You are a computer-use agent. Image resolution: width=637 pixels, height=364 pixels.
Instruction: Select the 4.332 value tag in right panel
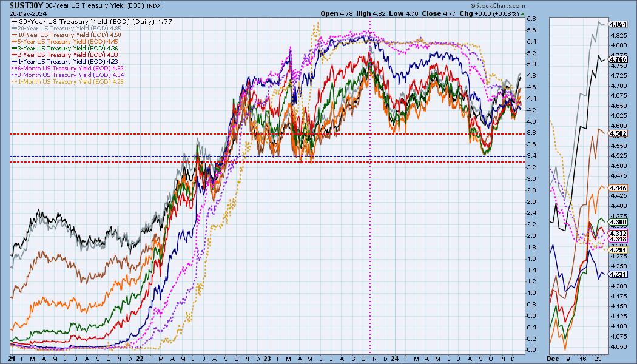coord(618,233)
